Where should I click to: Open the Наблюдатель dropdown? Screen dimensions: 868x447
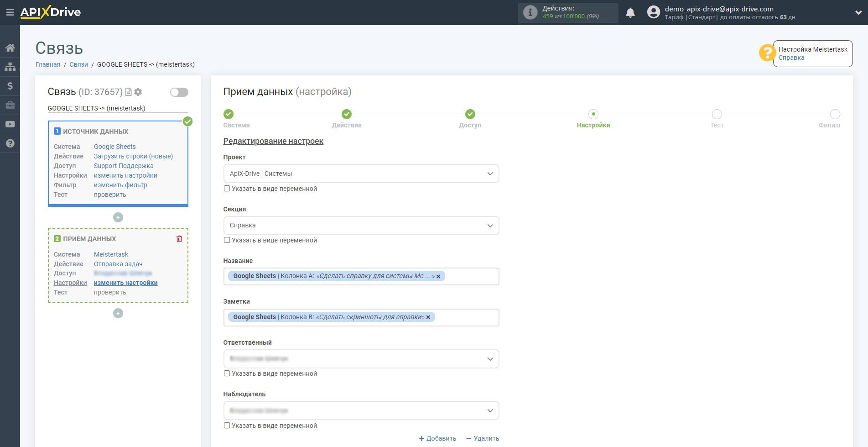tap(361, 410)
